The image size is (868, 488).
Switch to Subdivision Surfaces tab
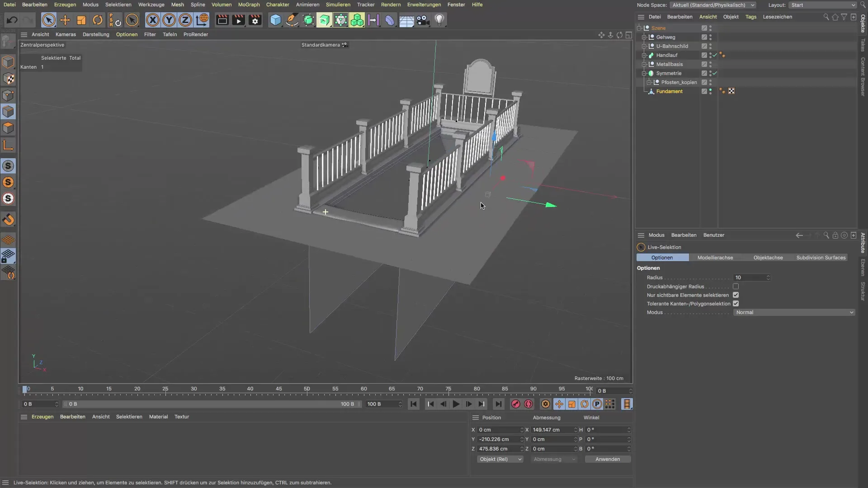point(821,258)
